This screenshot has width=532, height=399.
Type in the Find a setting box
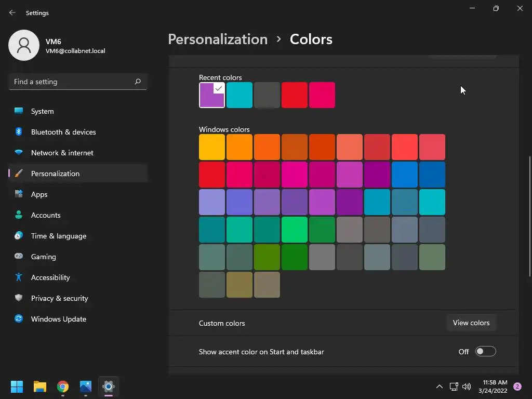tap(72, 82)
